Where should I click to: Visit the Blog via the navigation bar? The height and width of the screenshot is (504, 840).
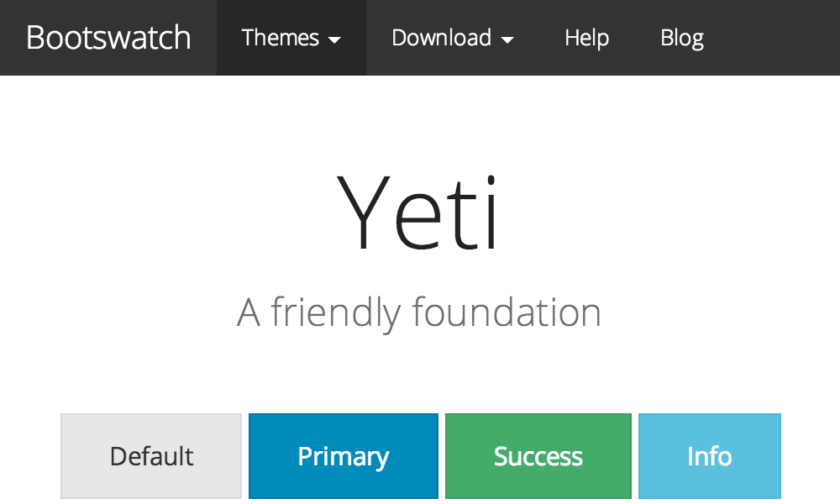coord(682,38)
